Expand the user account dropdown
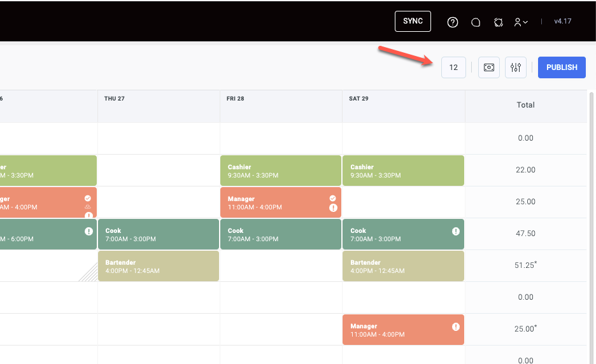 click(521, 22)
